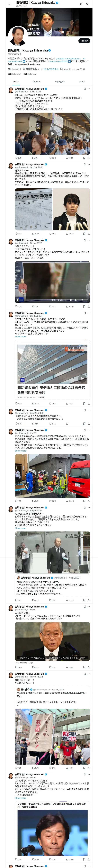
Task: Open the 37K Followers list
Action: [30, 74]
